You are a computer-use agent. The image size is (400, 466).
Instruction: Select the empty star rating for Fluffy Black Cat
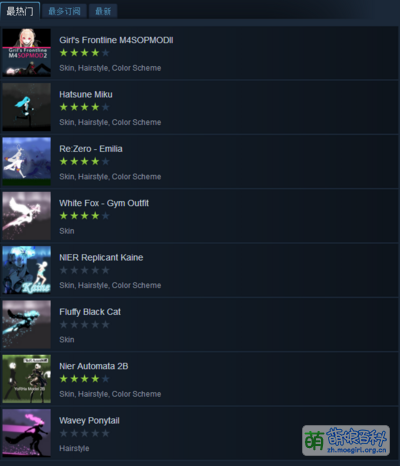click(84, 324)
